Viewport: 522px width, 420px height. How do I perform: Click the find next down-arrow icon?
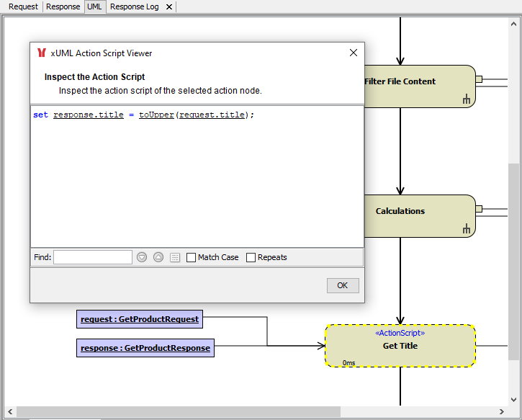[142, 257]
